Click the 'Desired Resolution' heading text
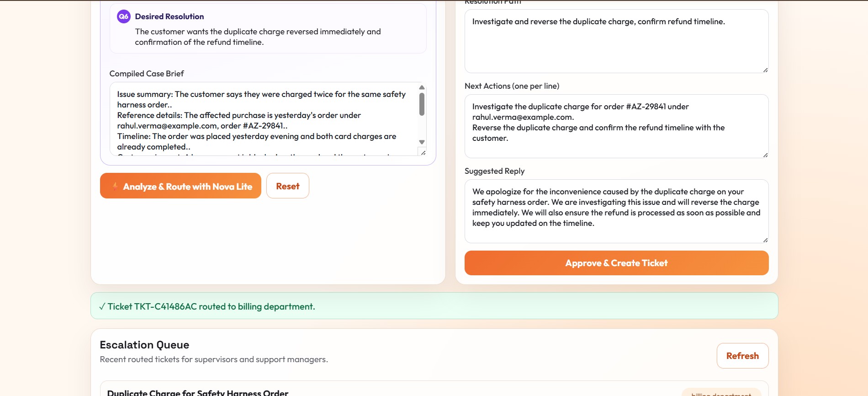 click(x=169, y=16)
